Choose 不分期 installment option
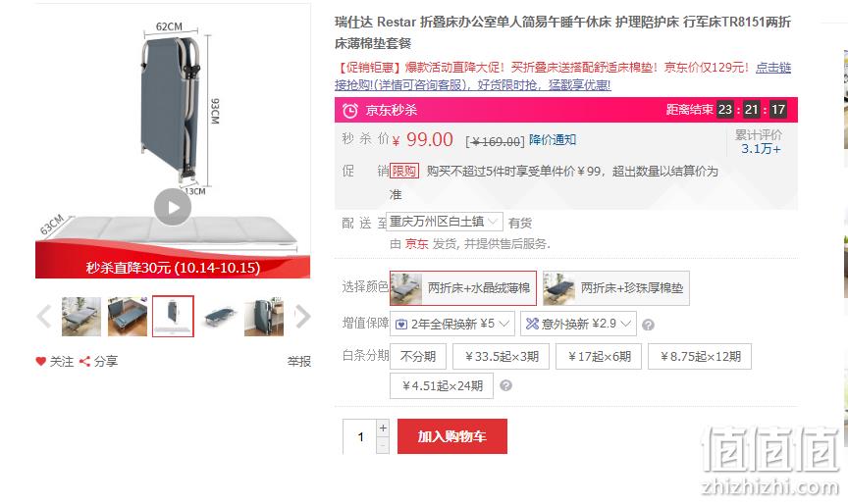 (417, 357)
